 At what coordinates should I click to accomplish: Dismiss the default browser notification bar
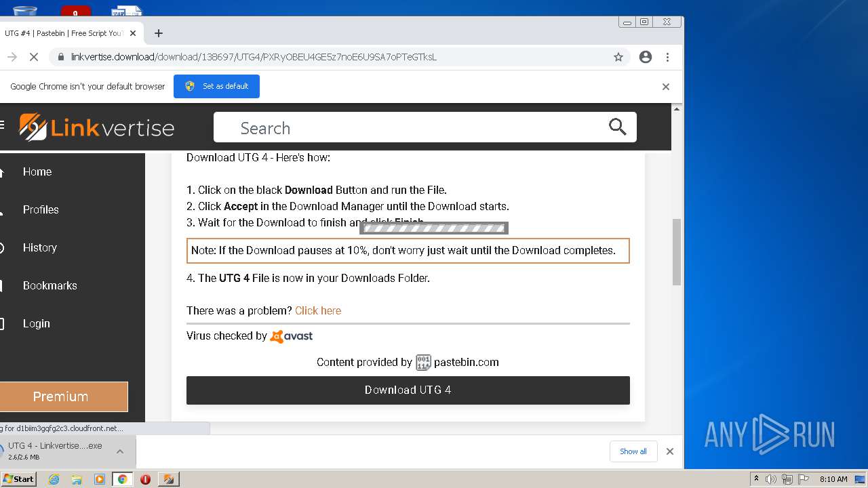(665, 86)
